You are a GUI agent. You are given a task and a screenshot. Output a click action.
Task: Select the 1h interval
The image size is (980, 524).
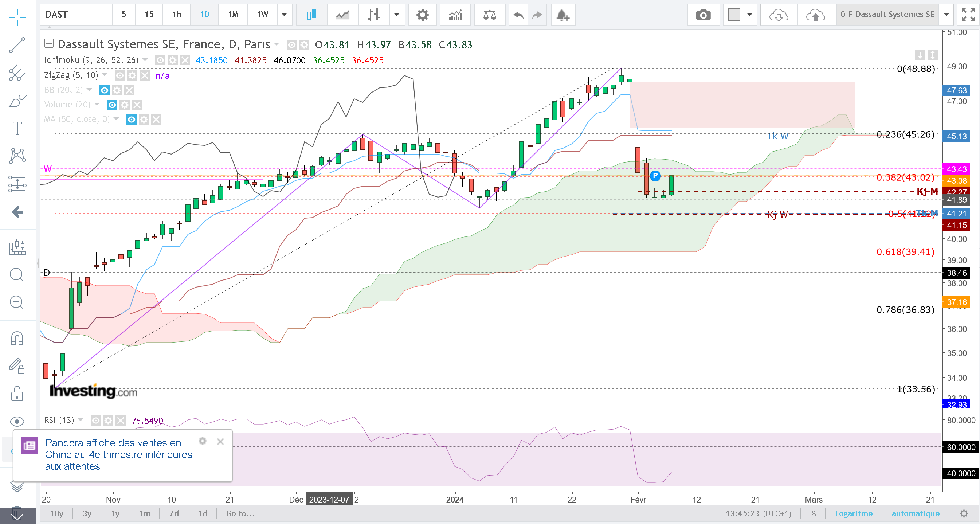(177, 15)
